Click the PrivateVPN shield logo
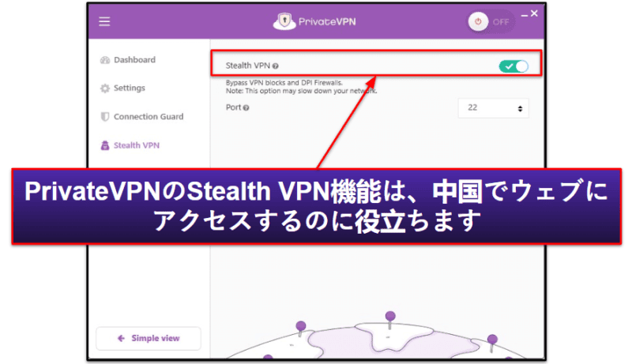This screenshot has height=364, width=632. point(284,21)
